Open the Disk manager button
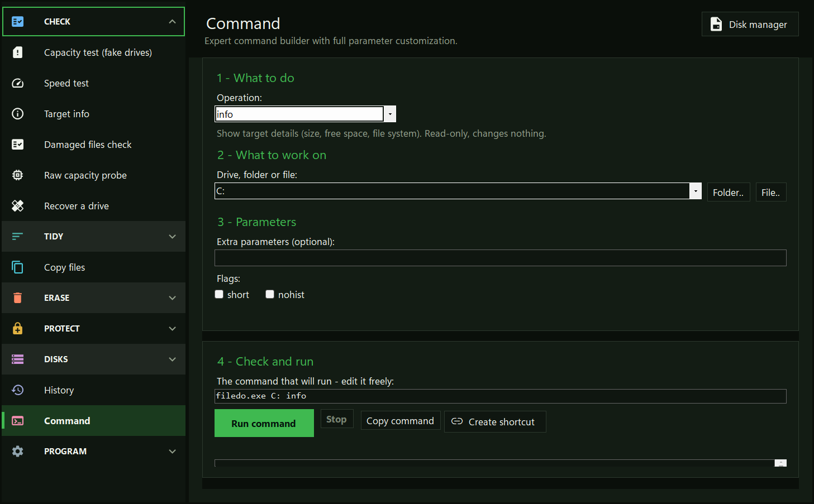Screen dimensions: 814x504 pos(750,24)
